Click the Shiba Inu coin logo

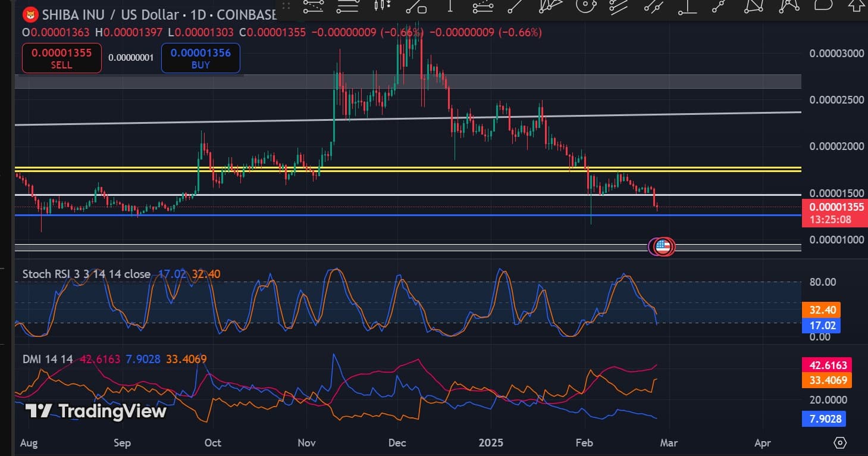[x=29, y=15]
